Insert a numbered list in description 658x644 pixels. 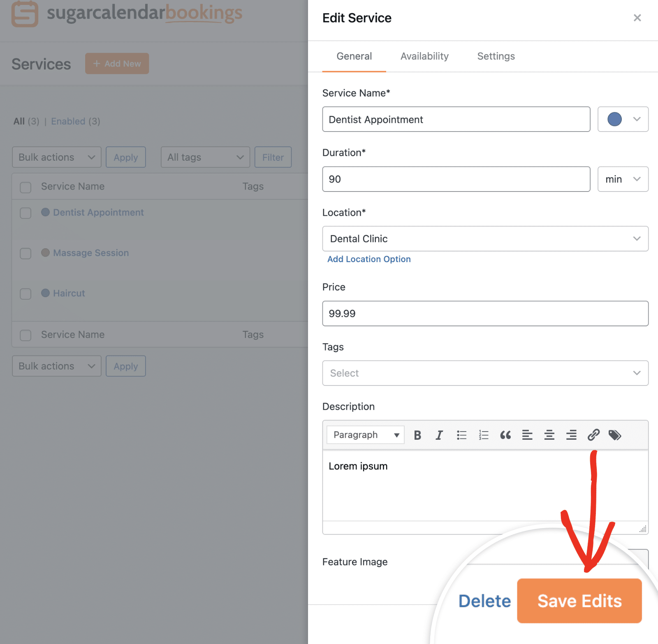(x=484, y=435)
